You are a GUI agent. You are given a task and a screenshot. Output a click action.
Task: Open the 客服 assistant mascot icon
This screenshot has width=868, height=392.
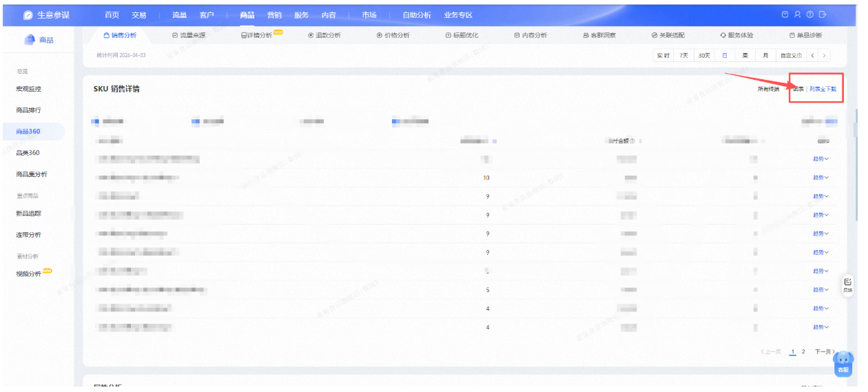844,363
